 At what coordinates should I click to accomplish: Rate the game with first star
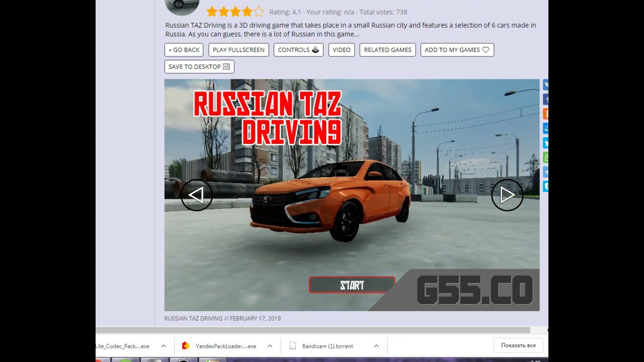point(212,12)
